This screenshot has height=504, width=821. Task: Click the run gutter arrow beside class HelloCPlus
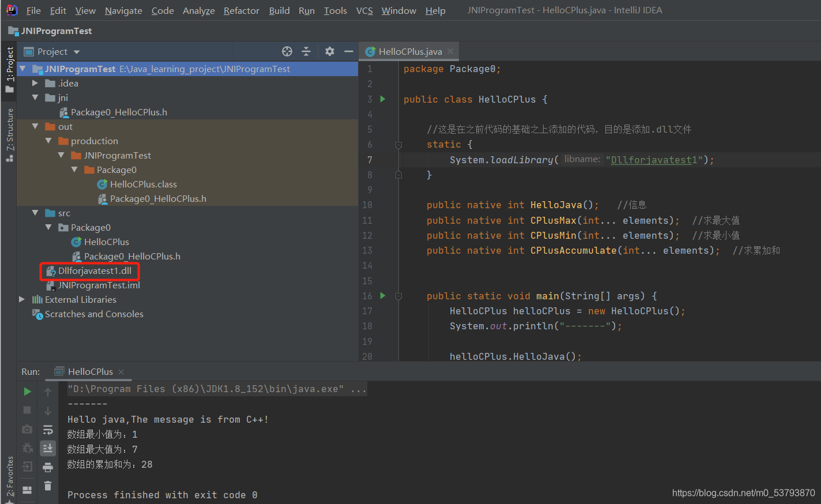pyautogui.click(x=382, y=99)
